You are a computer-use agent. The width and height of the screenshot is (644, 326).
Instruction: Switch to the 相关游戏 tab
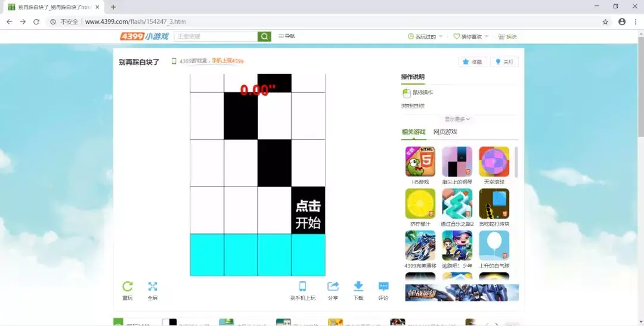(x=414, y=132)
